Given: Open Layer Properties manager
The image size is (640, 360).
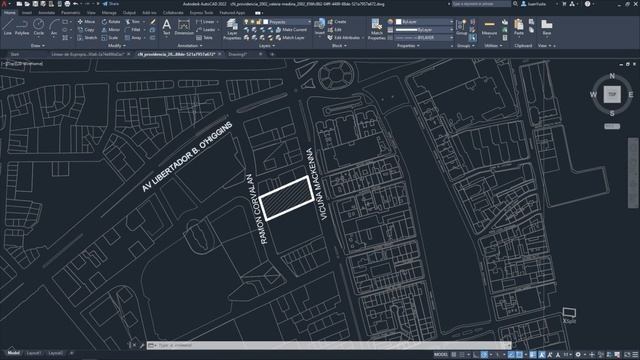Looking at the screenshot, I should (232, 29).
